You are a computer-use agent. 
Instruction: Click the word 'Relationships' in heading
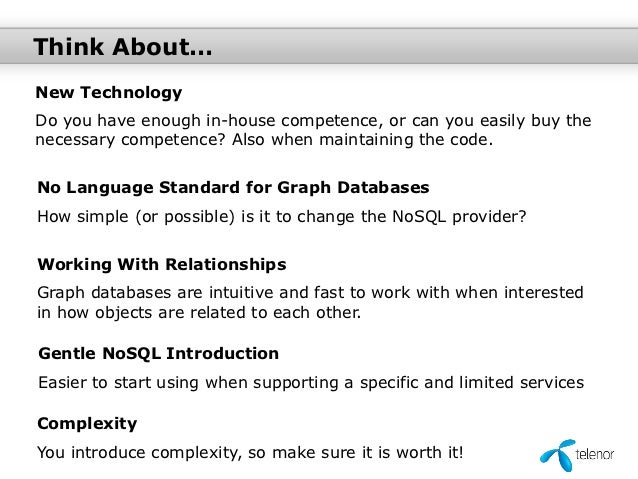pos(226,265)
